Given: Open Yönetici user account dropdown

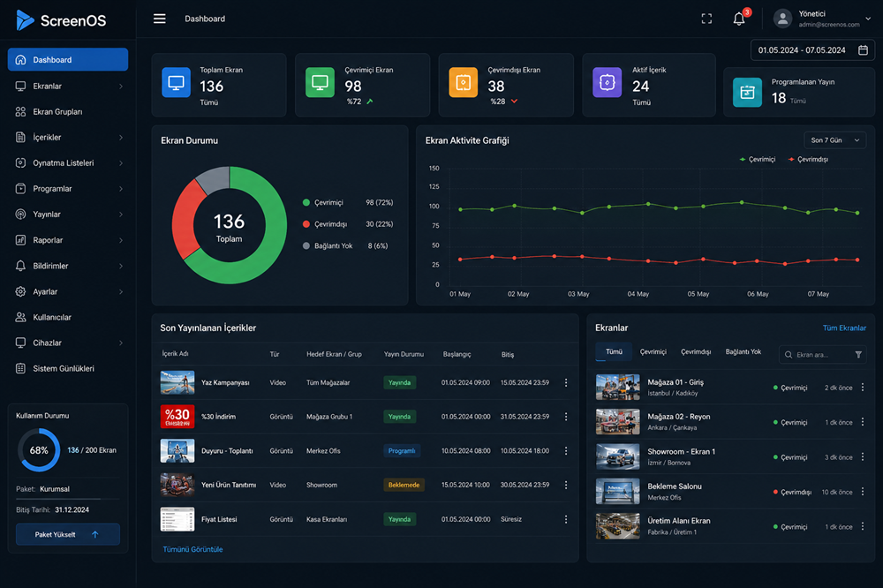Looking at the screenshot, I should [x=822, y=19].
